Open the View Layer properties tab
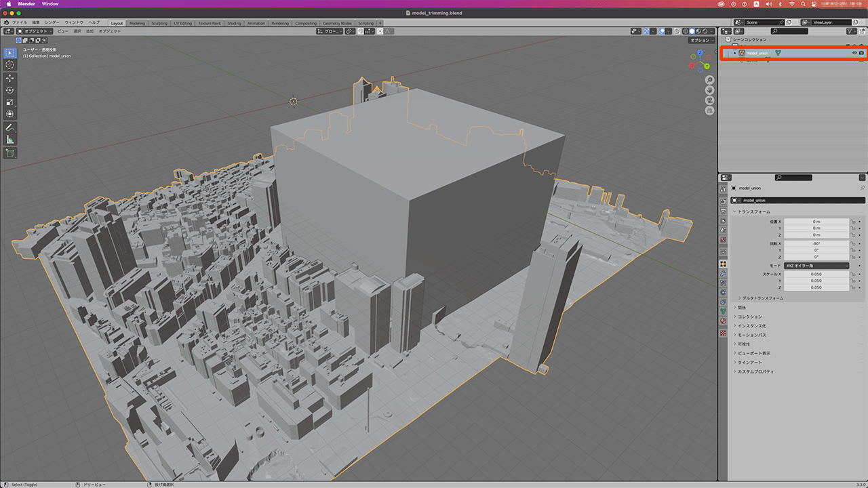 click(723, 220)
